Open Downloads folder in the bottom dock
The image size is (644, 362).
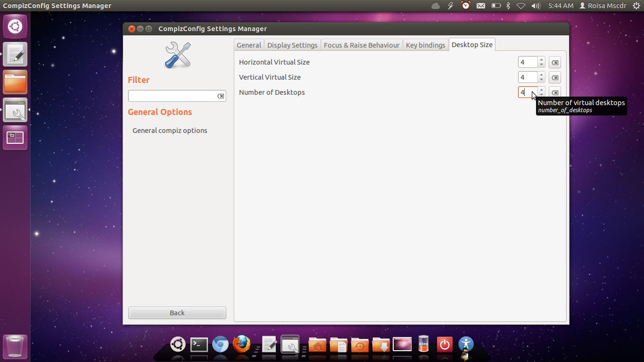click(381, 345)
